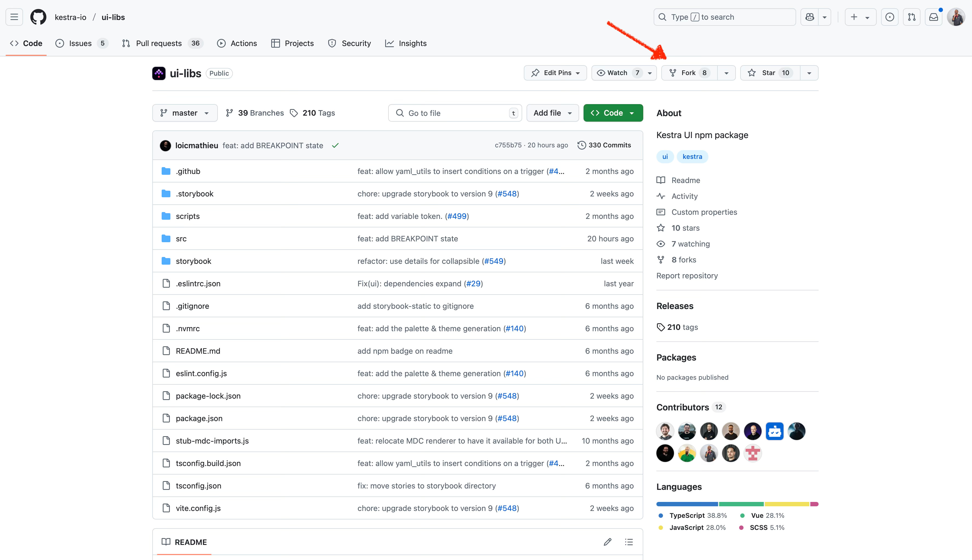
Task: Open user profile avatar menu
Action: pyautogui.click(x=956, y=17)
